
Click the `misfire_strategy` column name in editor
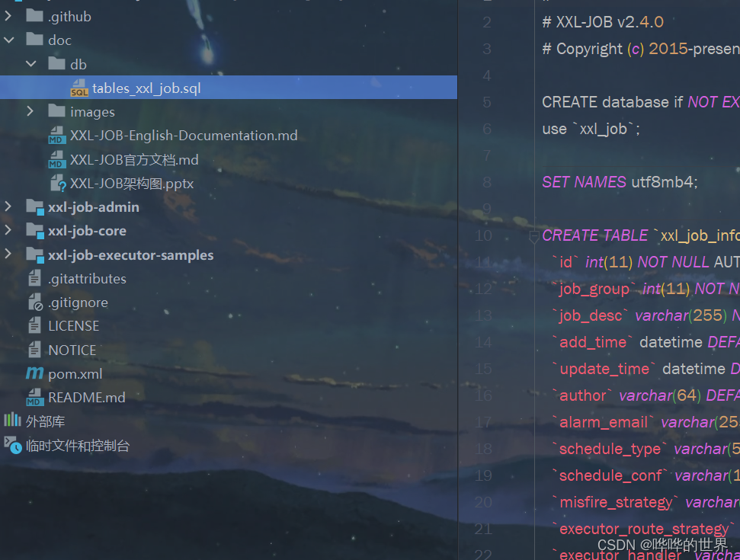tap(616, 502)
